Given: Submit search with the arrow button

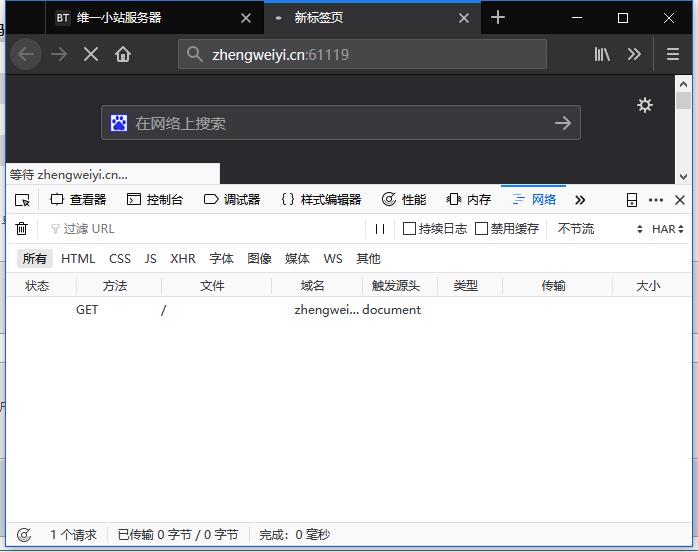Looking at the screenshot, I should pos(563,123).
